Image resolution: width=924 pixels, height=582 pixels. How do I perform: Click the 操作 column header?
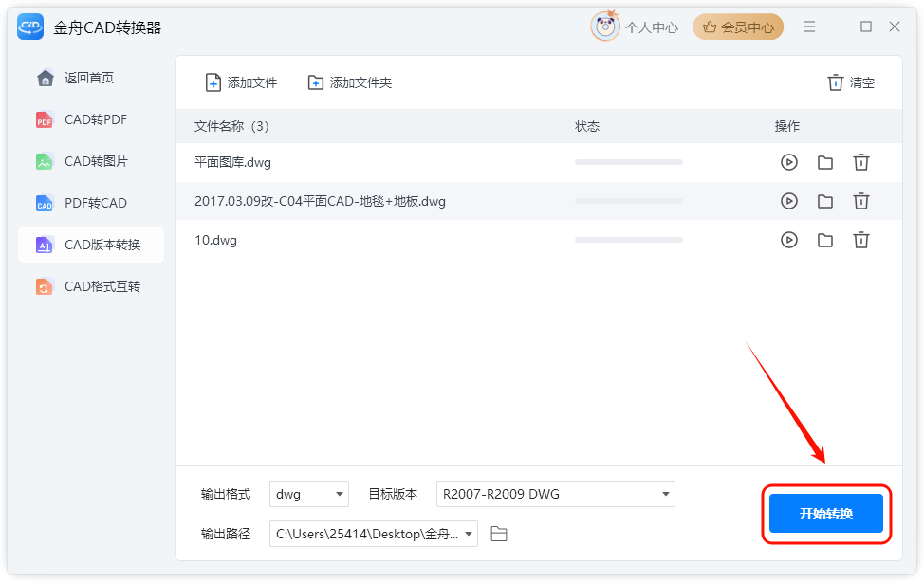click(x=786, y=126)
